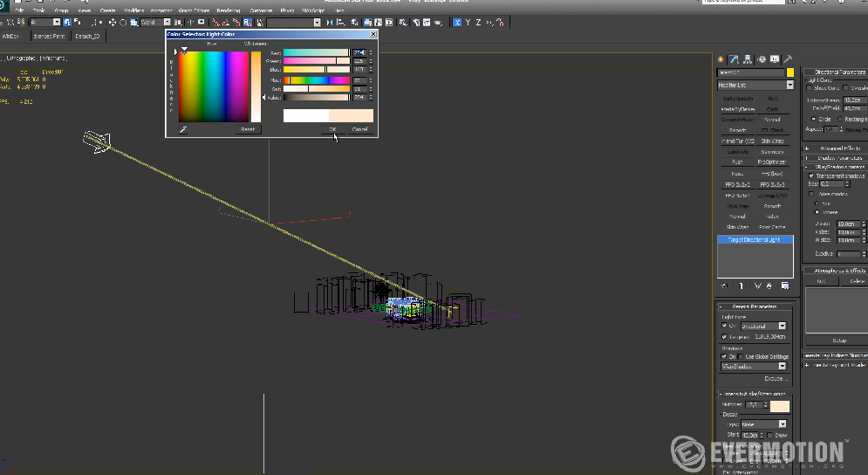Select the Sphere area shadow radio button
This screenshot has width=868, height=475.
(x=817, y=211)
